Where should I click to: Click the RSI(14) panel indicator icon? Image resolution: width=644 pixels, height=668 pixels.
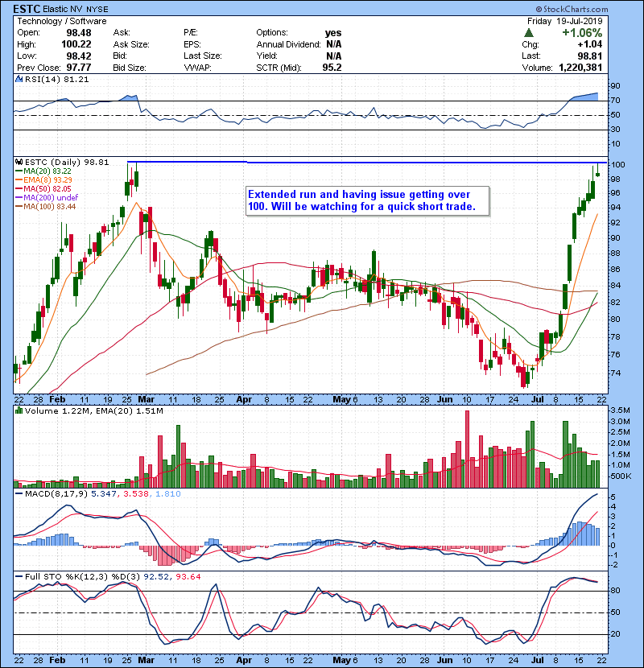(19, 79)
